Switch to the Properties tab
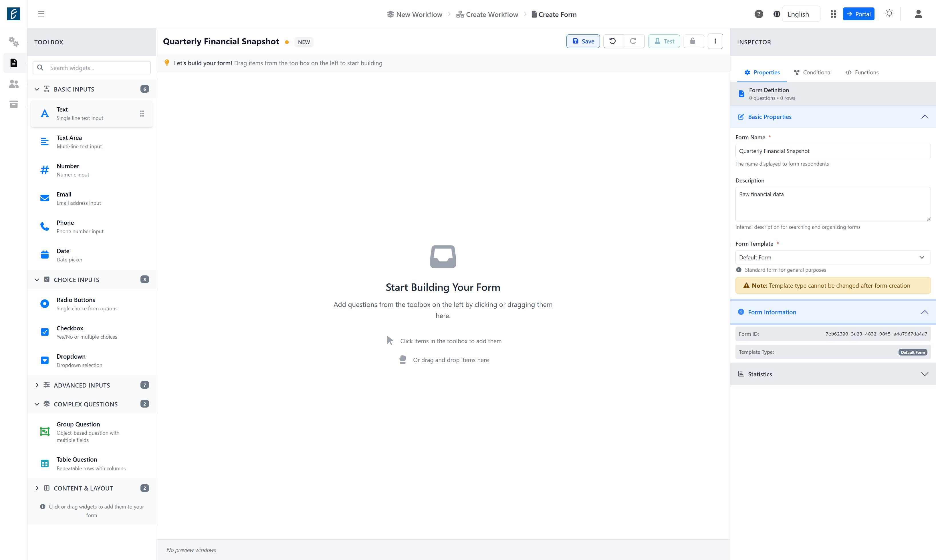This screenshot has height=560, width=936. pos(762,72)
